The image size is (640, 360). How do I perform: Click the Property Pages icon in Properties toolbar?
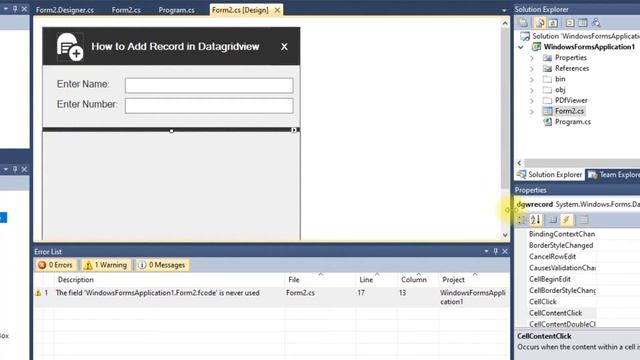[x=584, y=220]
